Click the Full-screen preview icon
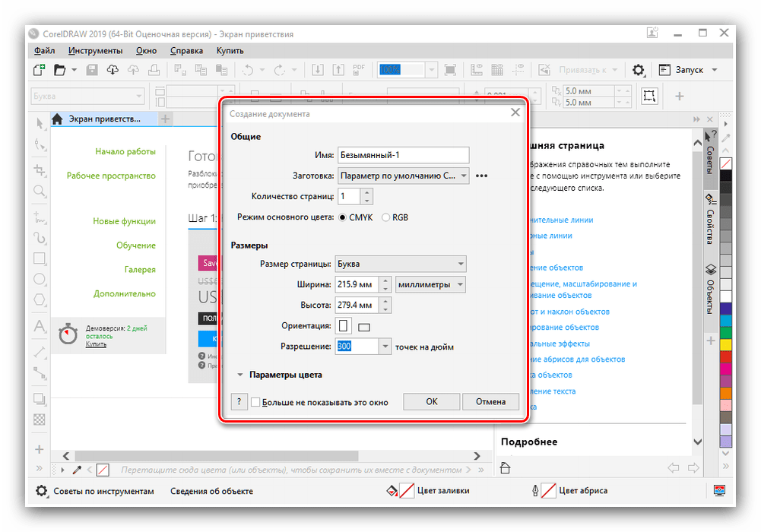This screenshot has height=532, width=761. (450, 70)
